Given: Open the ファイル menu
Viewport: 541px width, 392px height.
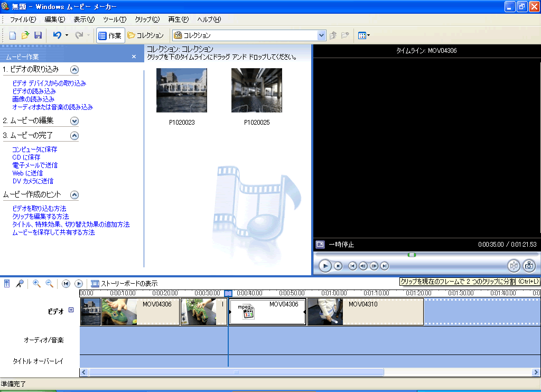Looking at the screenshot, I should (x=23, y=20).
